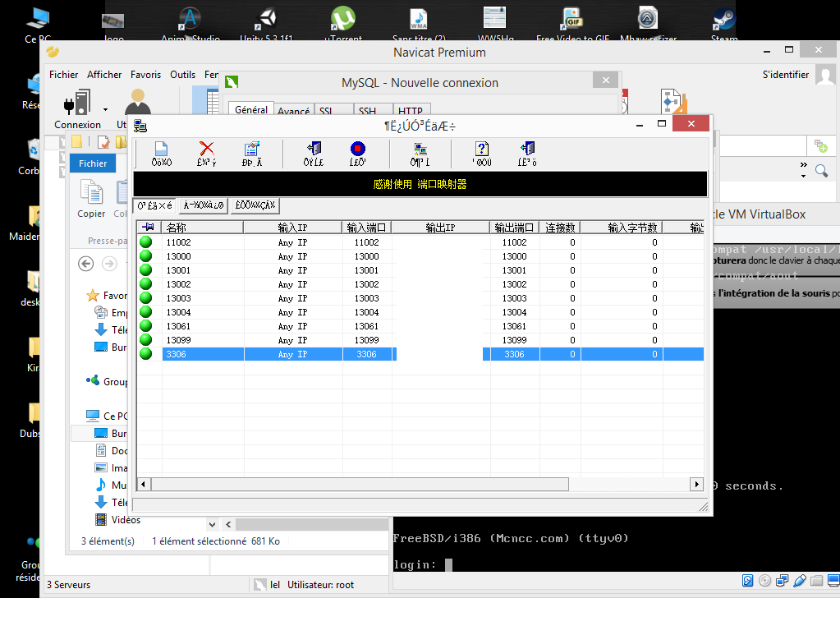Select the second tab above the port mapping table

pyautogui.click(x=203, y=205)
